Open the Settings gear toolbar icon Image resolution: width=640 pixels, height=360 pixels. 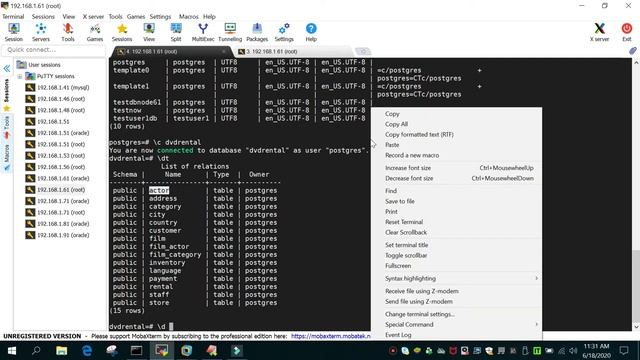(x=284, y=32)
